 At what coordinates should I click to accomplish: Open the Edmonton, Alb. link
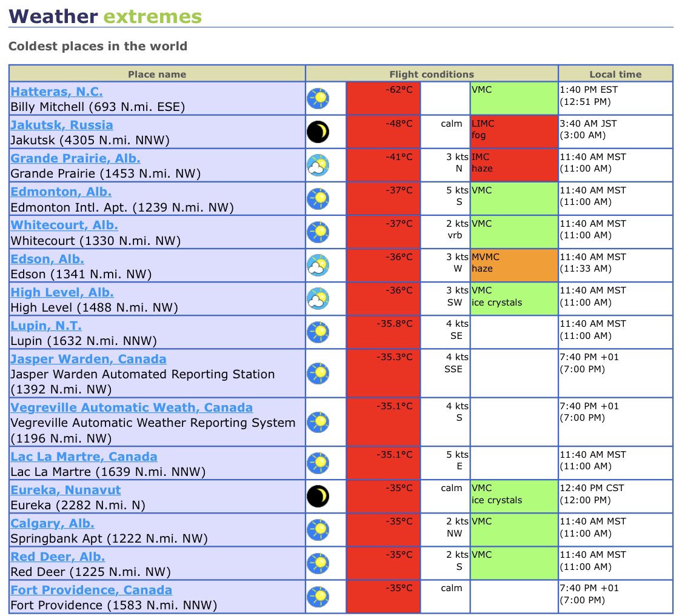tap(61, 192)
